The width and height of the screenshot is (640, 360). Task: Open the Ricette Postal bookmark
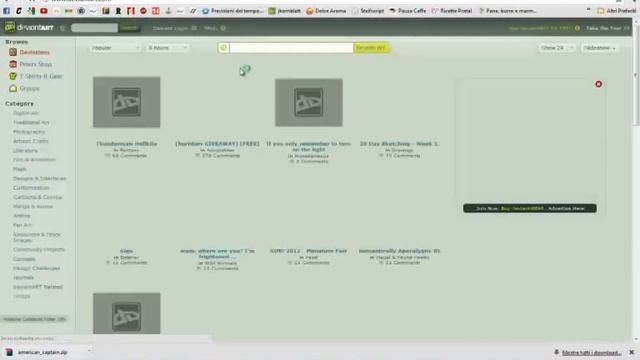(x=452, y=11)
